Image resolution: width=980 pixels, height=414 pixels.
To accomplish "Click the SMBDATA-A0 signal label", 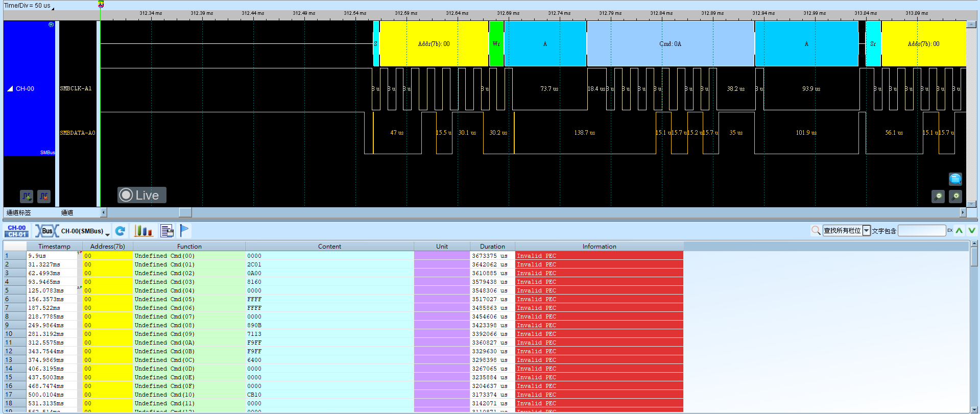I will tap(78, 133).
